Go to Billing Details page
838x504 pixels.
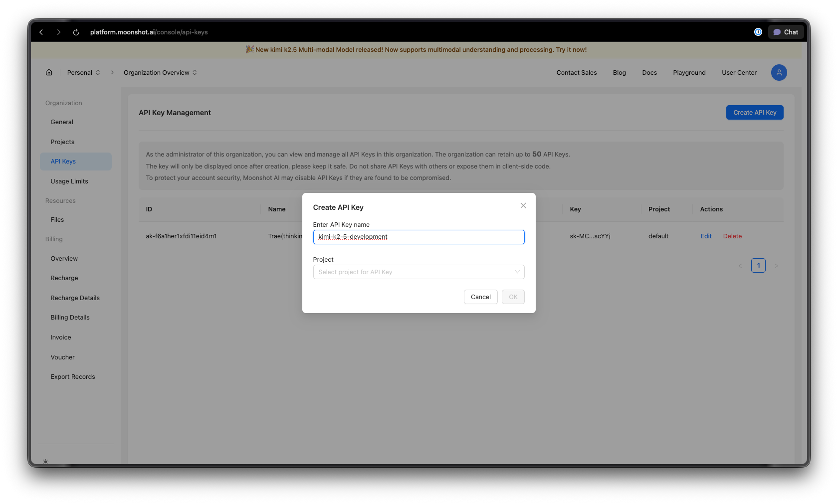(x=70, y=317)
